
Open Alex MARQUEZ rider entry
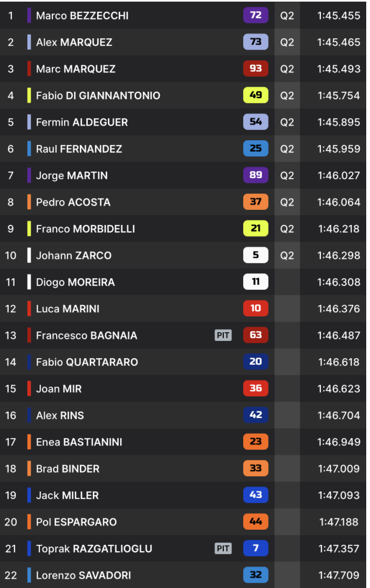pyautogui.click(x=183, y=42)
